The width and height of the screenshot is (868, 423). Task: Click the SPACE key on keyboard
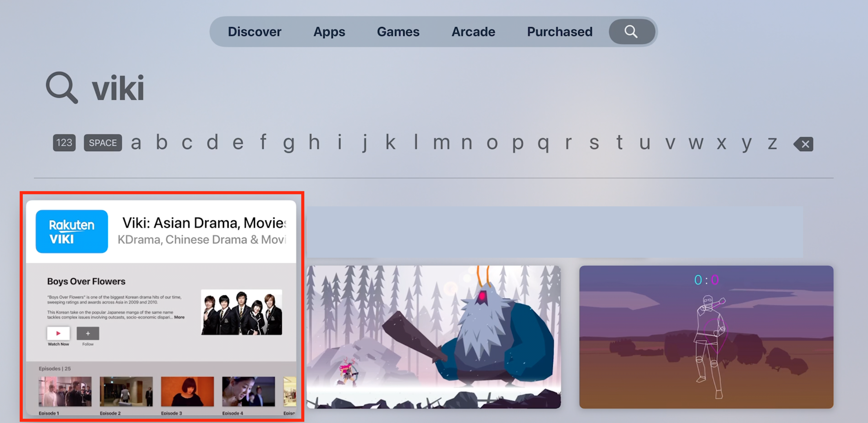pos(102,143)
